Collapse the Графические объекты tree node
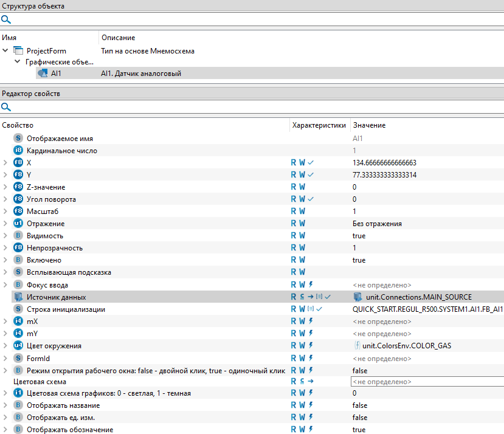The width and height of the screenshot is (504, 434). (17, 62)
